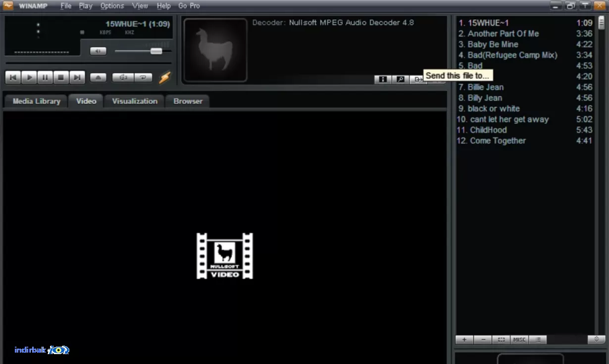
Task: Adjust the volume slider handle
Action: (156, 51)
